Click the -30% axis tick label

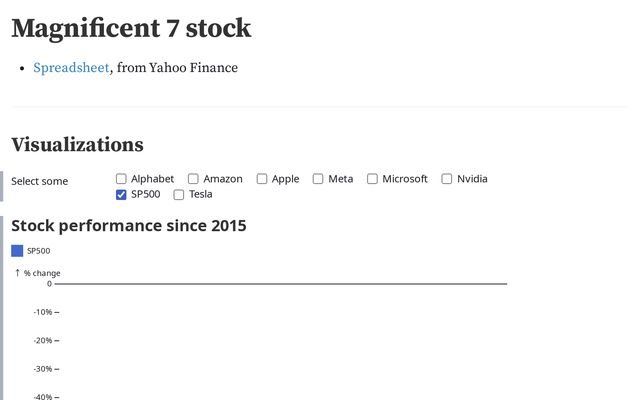point(43,369)
